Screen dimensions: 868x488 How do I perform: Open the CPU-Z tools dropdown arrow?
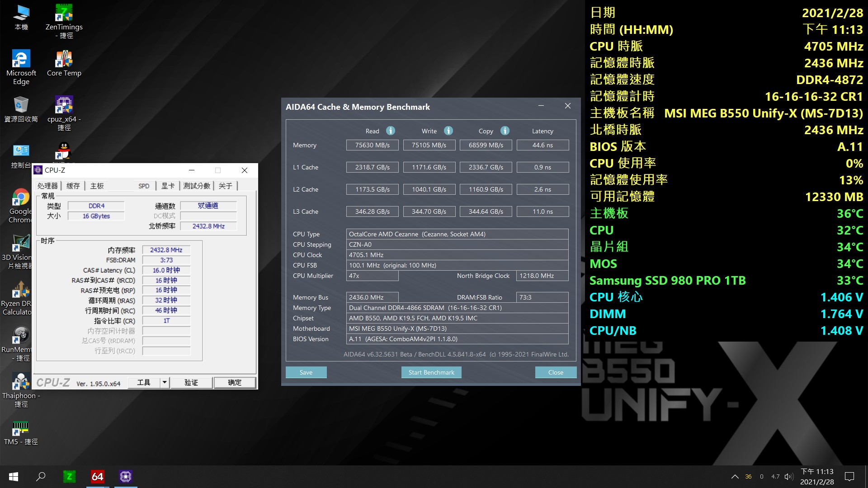[x=165, y=382]
